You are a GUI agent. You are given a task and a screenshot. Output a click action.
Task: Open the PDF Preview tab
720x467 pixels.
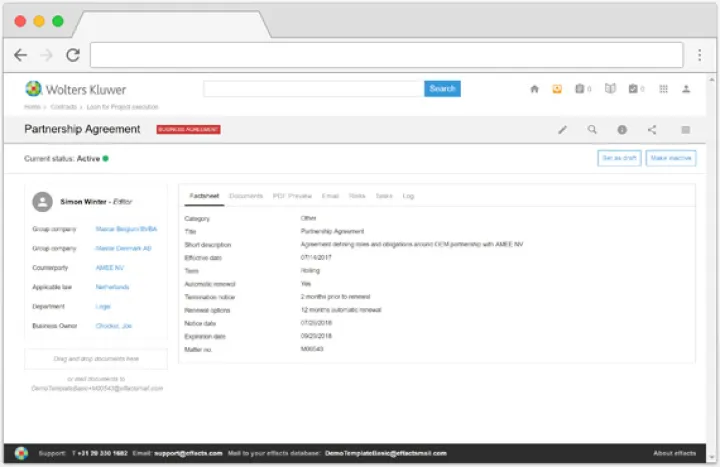click(292, 196)
